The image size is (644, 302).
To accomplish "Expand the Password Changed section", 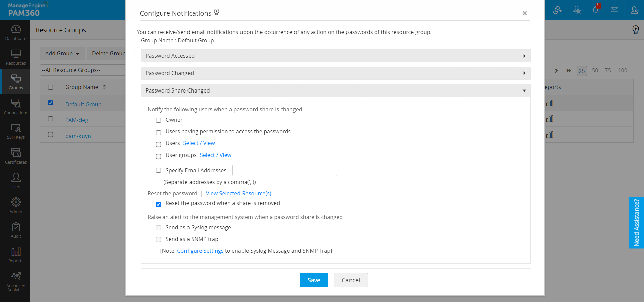I will click(x=335, y=73).
